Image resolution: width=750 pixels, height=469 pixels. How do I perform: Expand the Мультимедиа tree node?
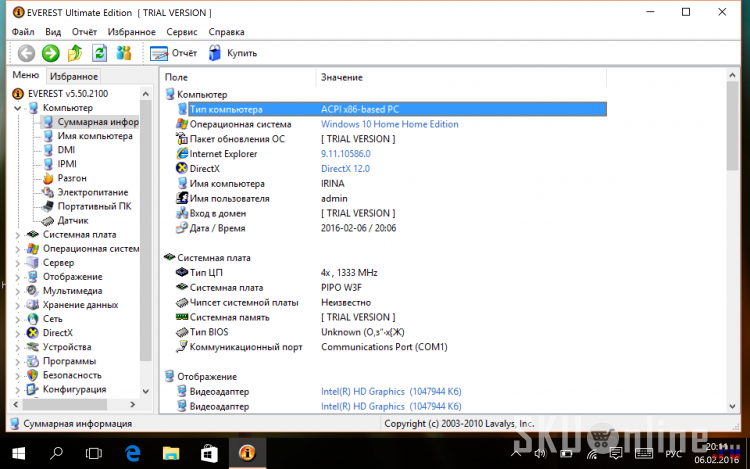coord(17,291)
